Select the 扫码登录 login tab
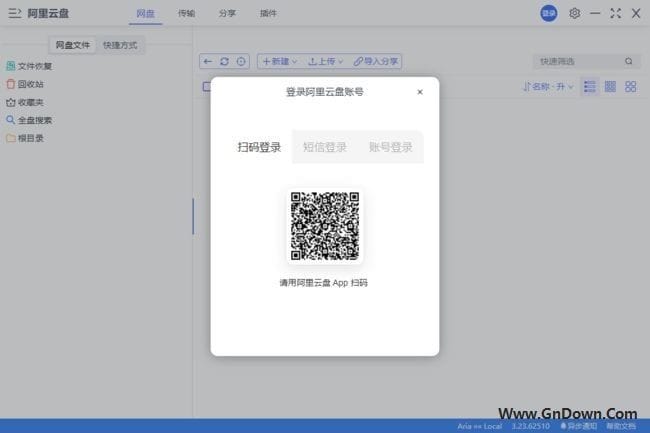This screenshot has width=650, height=433. click(x=260, y=147)
